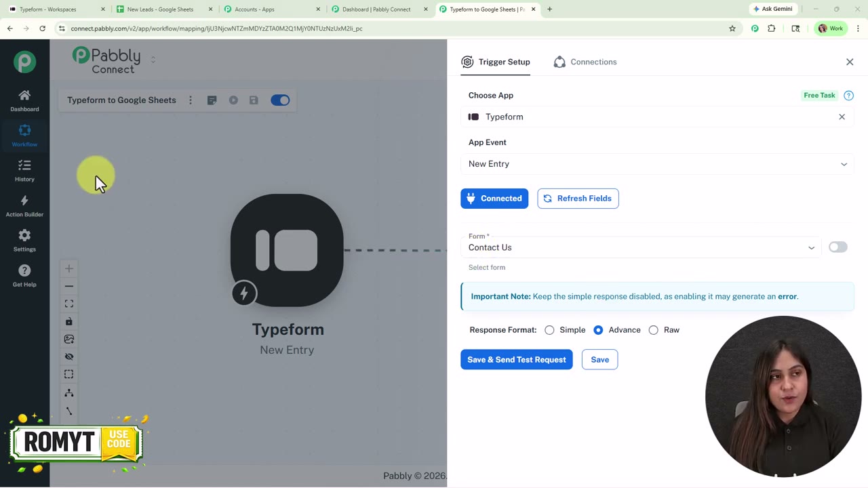Click the workflow save disk icon

[x=254, y=100]
